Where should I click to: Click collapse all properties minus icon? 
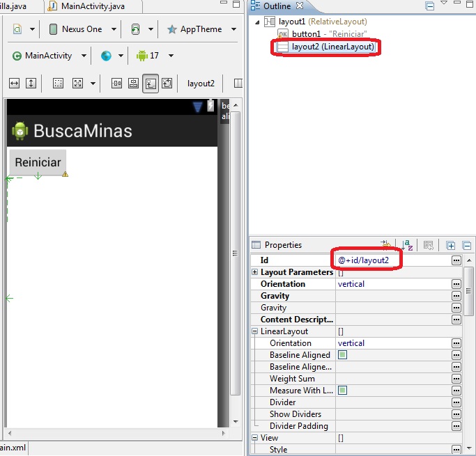(x=466, y=245)
